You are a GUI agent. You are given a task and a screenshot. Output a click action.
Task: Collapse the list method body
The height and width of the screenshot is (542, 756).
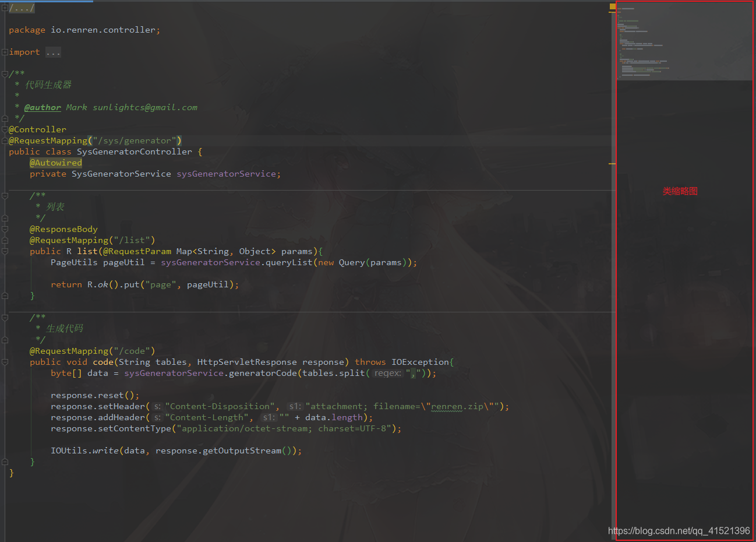point(5,251)
